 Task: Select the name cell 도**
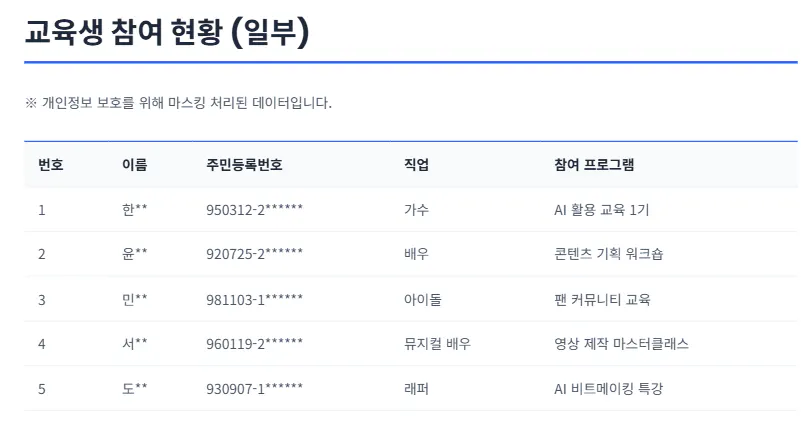pos(134,388)
